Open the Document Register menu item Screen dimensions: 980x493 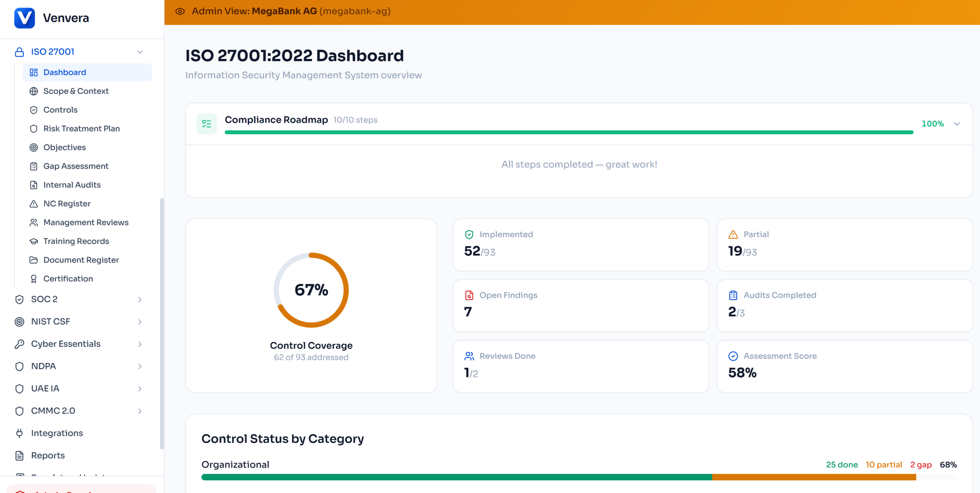tap(81, 260)
